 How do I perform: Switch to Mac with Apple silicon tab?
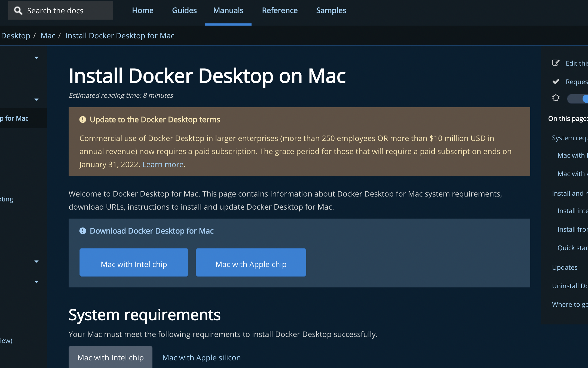(201, 357)
